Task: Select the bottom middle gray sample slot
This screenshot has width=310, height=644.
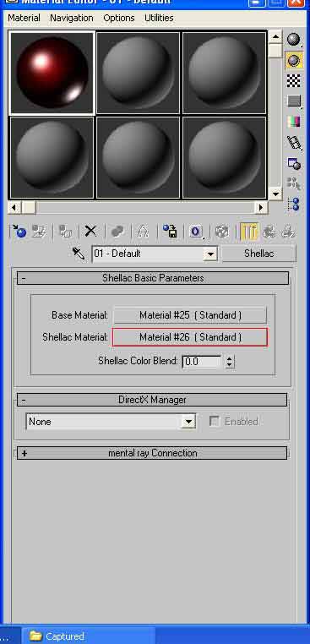Action: pos(139,158)
